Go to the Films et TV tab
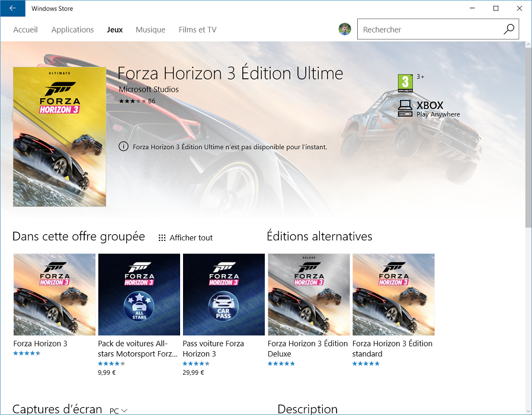Image resolution: width=532 pixels, height=415 pixels. click(x=197, y=30)
